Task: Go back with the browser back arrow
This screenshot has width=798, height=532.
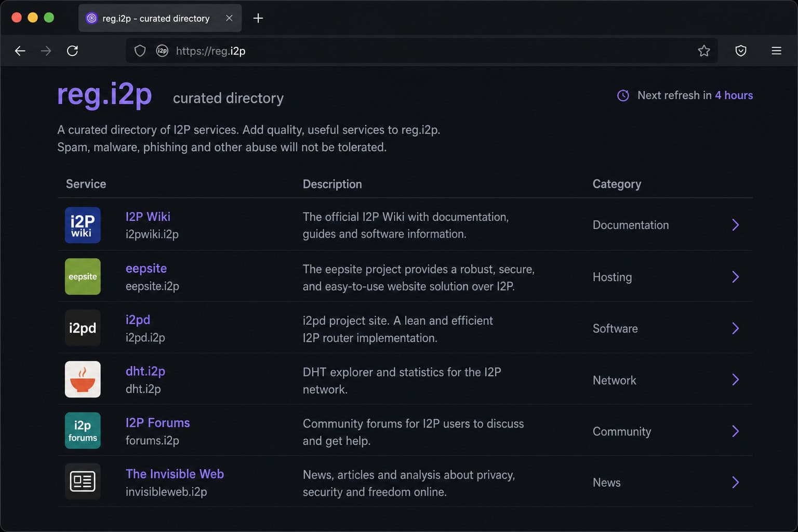Action: pos(20,51)
